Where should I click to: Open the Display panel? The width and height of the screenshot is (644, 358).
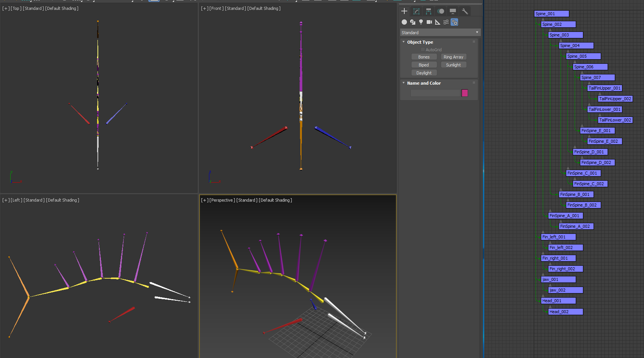click(452, 11)
